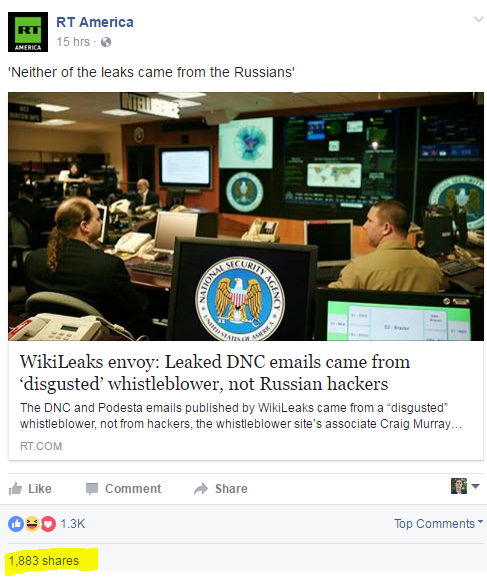Viewport: 487px width, 577px height.
Task: Open the Top Comments sort dropdown
Action: coord(438,524)
